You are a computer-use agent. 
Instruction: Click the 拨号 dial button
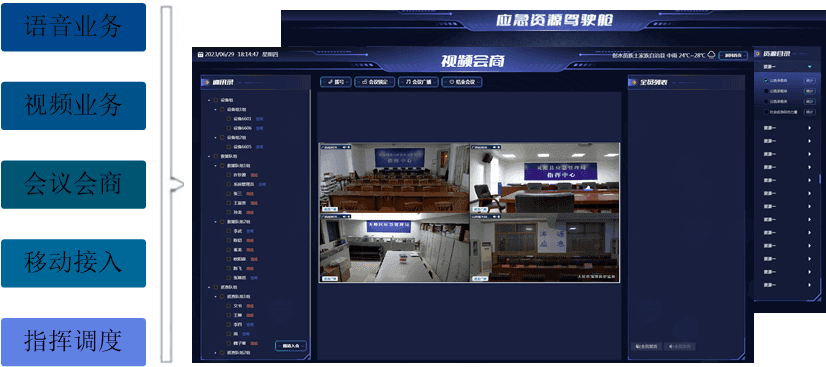point(336,82)
